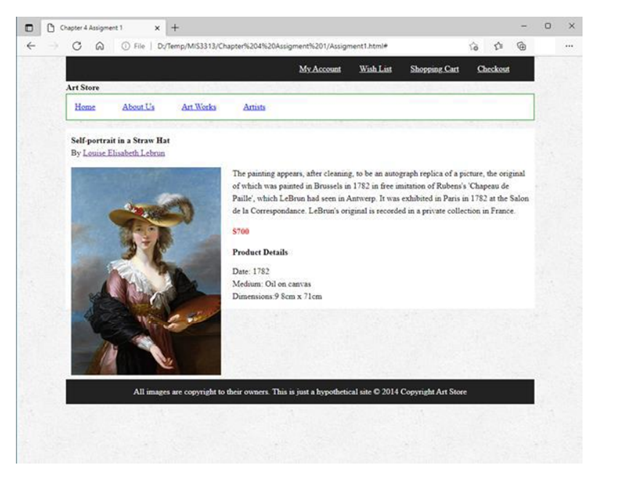Click the address bar URL

click(x=272, y=46)
